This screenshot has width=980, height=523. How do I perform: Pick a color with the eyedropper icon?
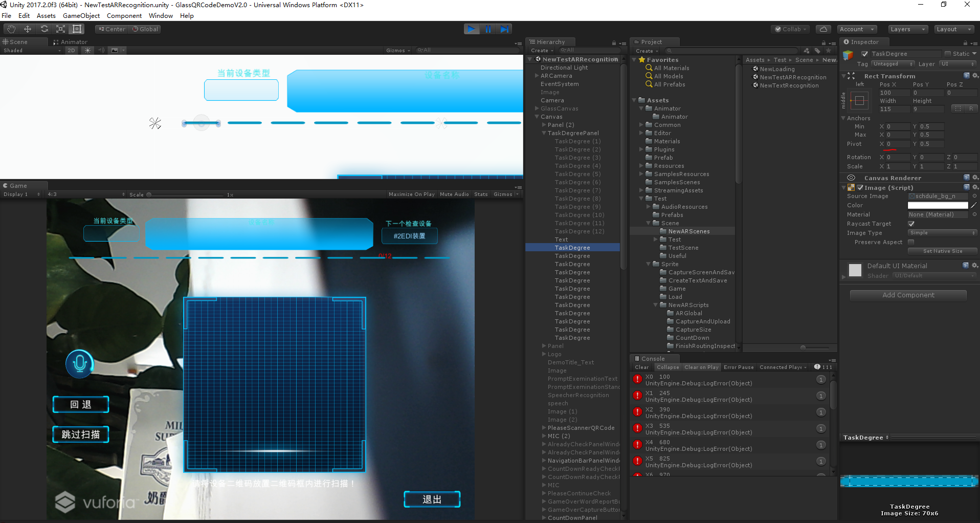pos(974,205)
